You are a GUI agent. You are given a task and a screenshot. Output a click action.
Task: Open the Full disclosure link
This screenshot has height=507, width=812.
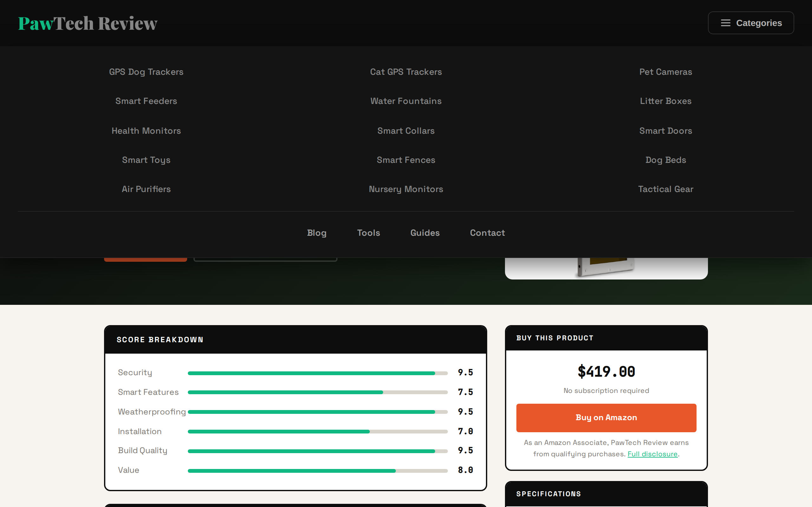pos(652,454)
